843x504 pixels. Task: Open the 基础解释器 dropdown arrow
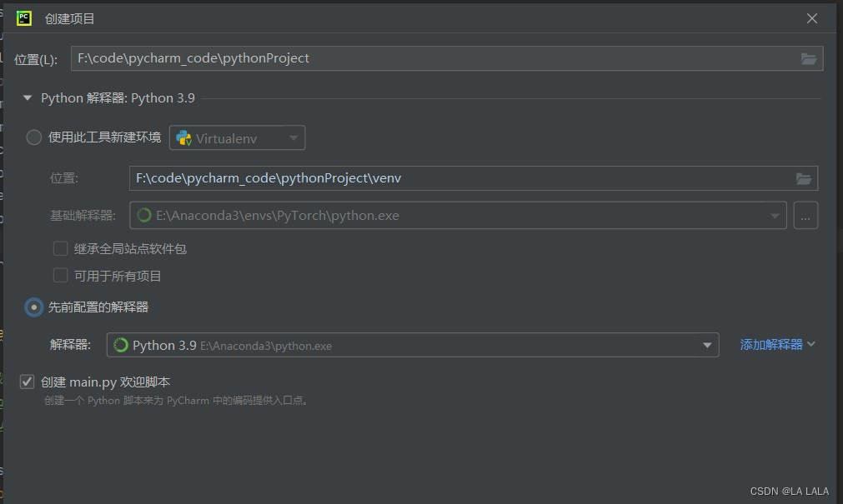[x=775, y=216]
